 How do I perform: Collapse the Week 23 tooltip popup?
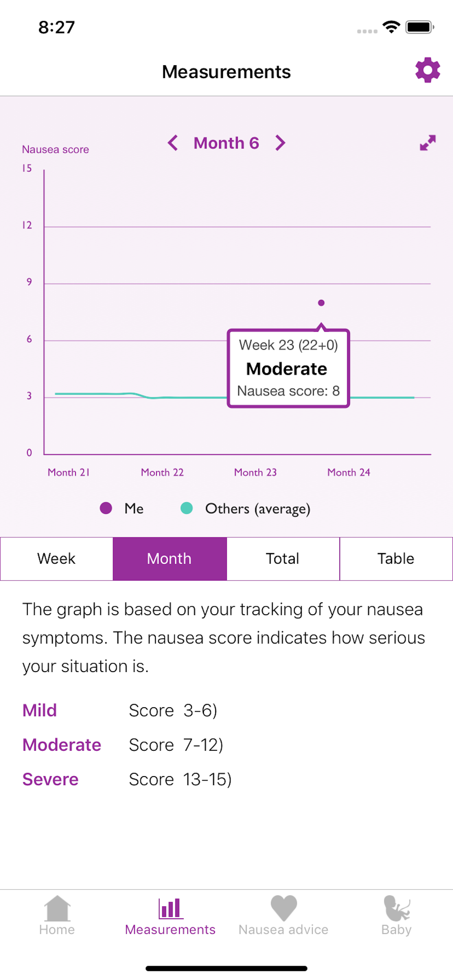click(x=289, y=367)
